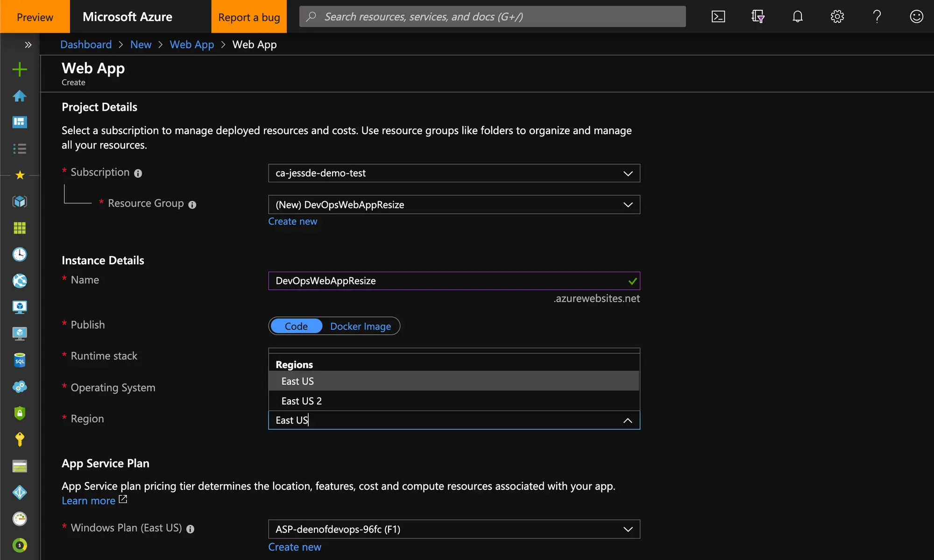The height and width of the screenshot is (560, 934).
Task: Switch publish option to Docker Image
Action: 361,326
